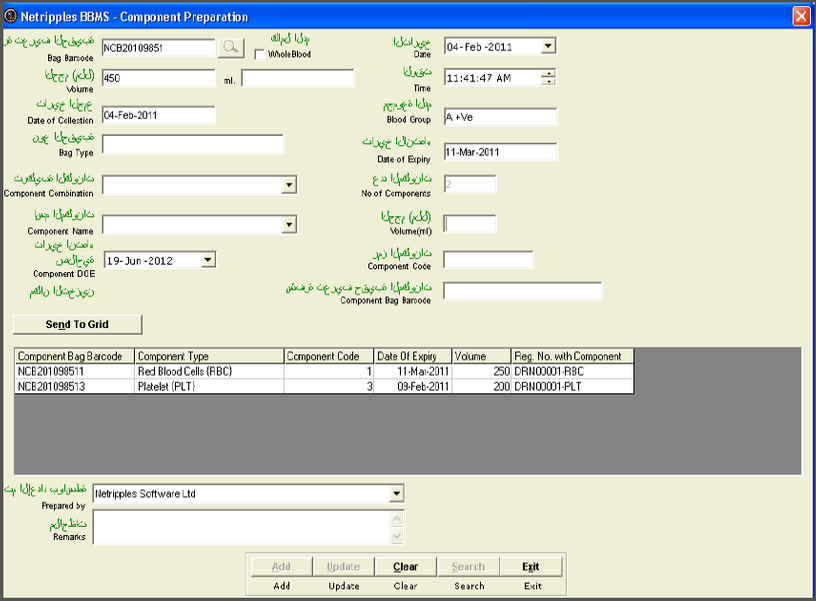
Task: Expand the Component Name dropdown
Action: click(289, 225)
